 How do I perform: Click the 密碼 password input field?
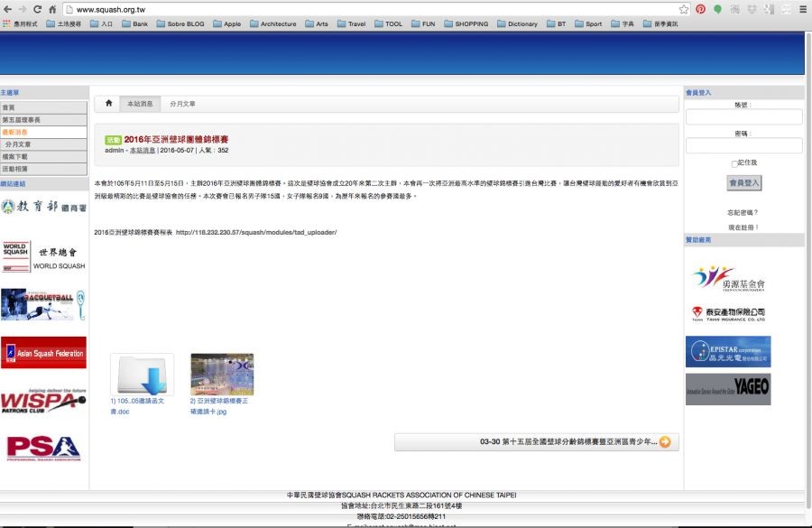743,145
